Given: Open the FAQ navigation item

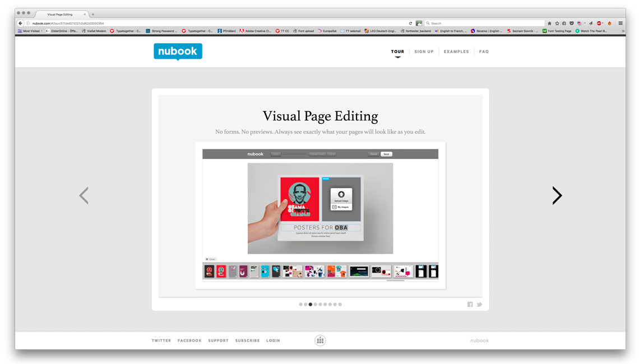Looking at the screenshot, I should [x=484, y=52].
